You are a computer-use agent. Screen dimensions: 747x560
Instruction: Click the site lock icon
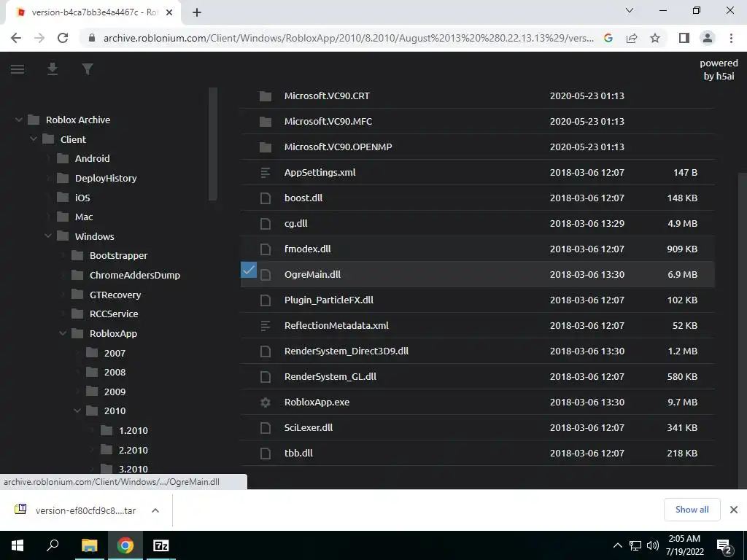[92, 38]
